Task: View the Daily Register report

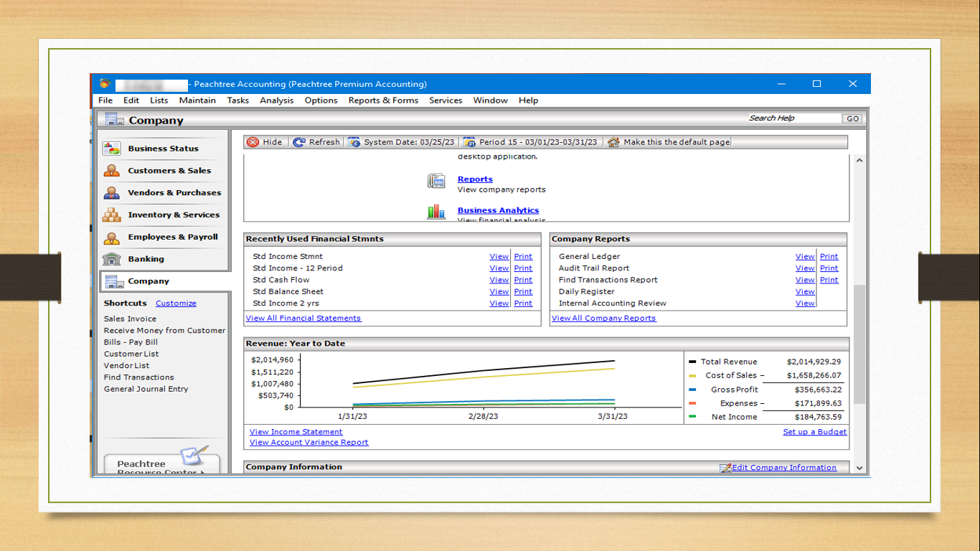Action: coord(805,292)
